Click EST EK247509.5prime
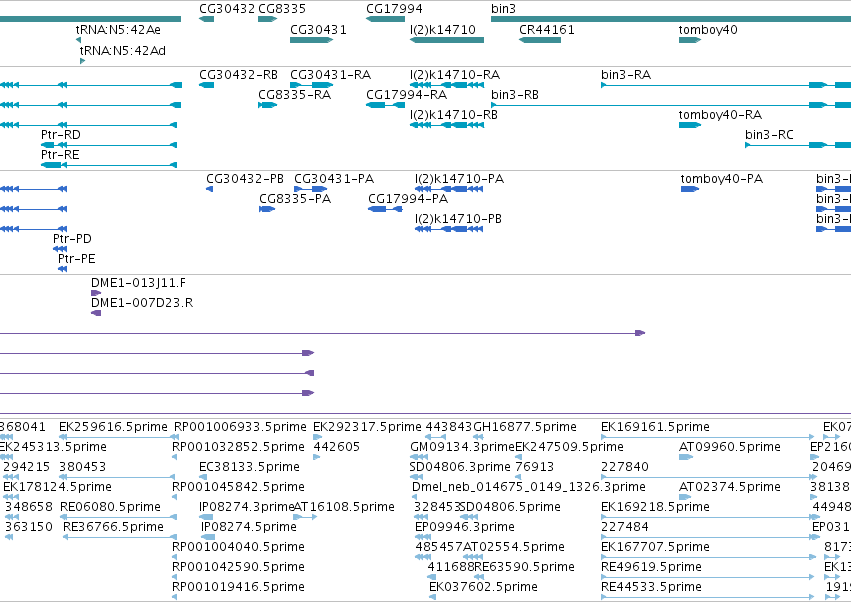 click(x=569, y=447)
